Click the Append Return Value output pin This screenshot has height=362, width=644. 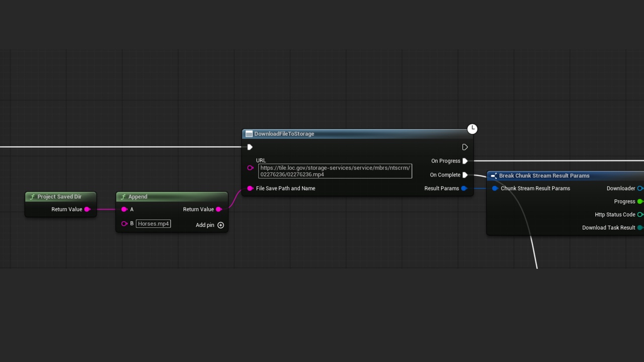[x=219, y=209]
